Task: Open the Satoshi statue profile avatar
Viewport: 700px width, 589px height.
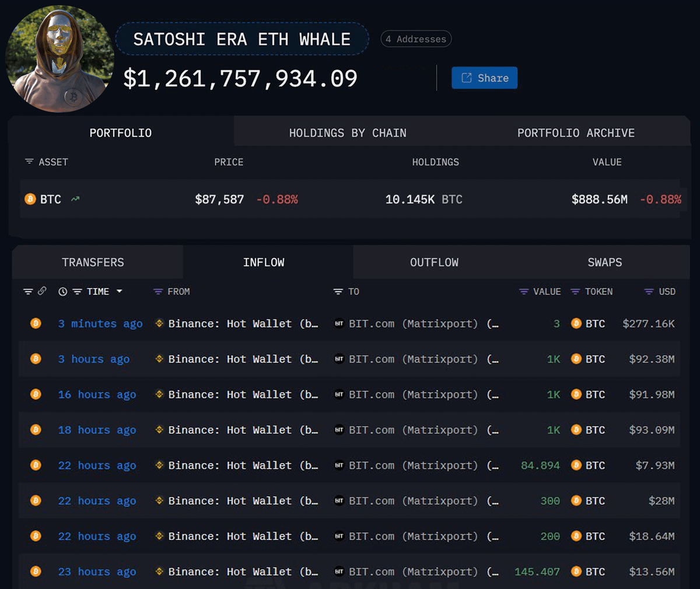Action: [x=60, y=58]
